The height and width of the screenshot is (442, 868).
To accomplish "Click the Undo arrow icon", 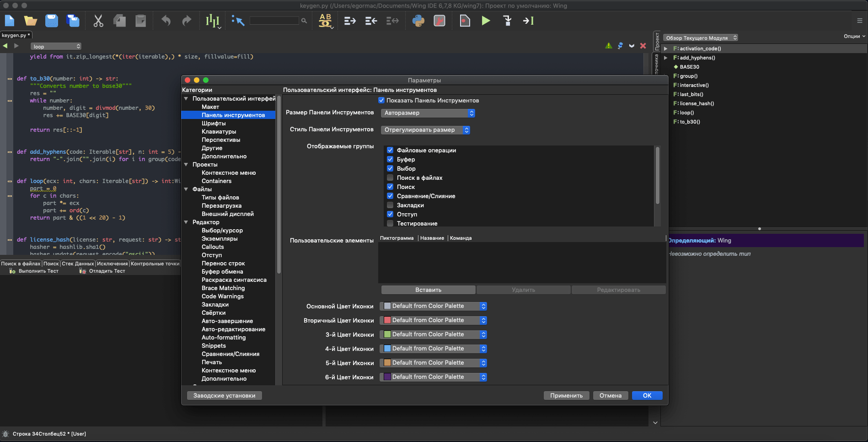I will click(166, 21).
